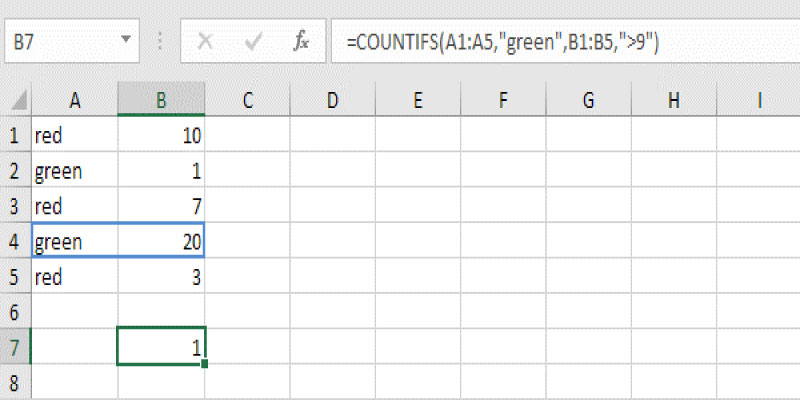The width and height of the screenshot is (800, 400).
Task: Click result cell B7 showing 1
Action: coord(161,346)
